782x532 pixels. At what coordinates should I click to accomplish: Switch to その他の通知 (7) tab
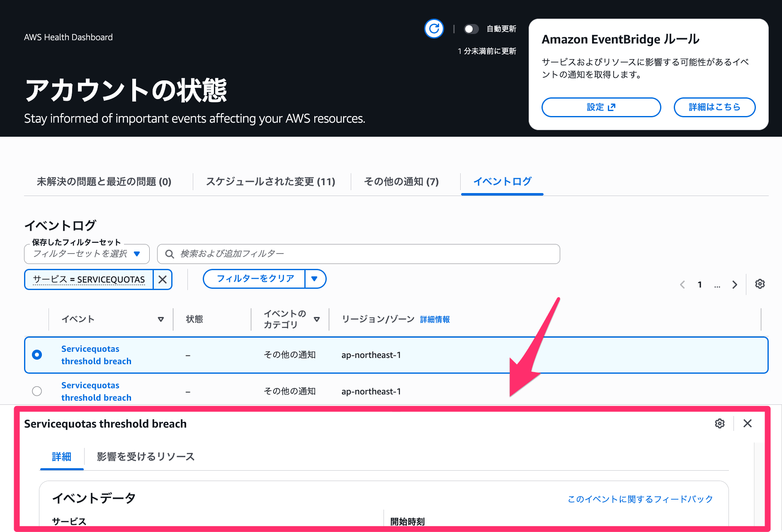coord(401,181)
